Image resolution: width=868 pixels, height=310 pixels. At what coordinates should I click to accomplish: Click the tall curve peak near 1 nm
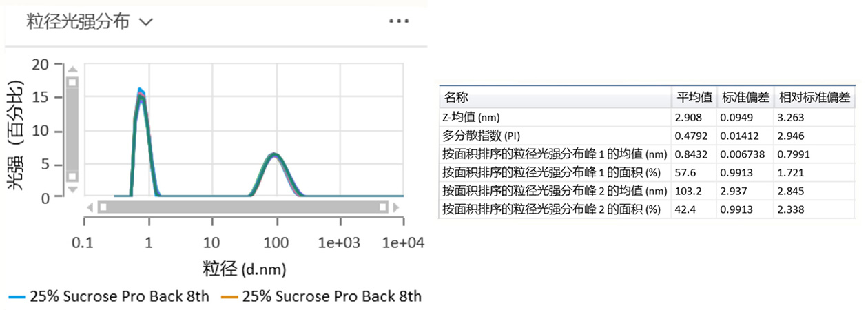[x=141, y=90]
